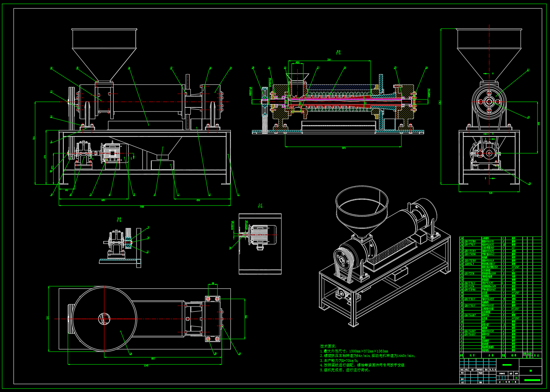The image size is (550, 392).
Task: Click the GB/T276 entry in parts list row 25
Action: [469, 274]
